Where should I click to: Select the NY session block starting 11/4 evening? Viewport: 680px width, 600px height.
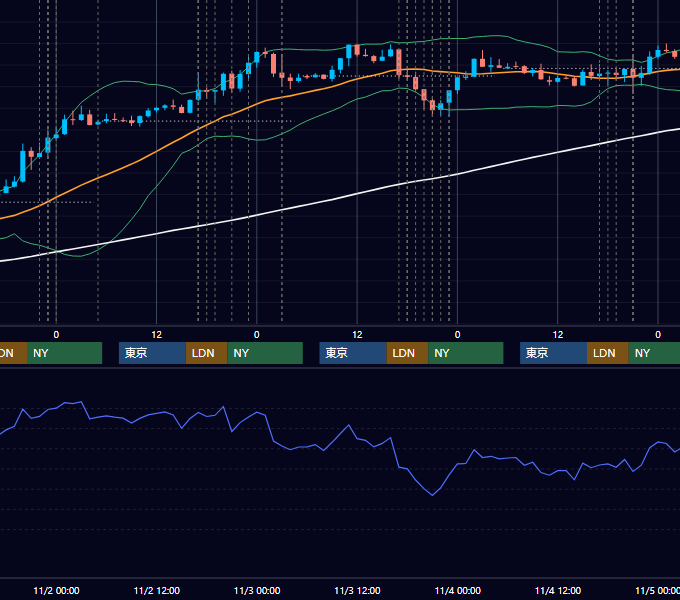point(654,353)
